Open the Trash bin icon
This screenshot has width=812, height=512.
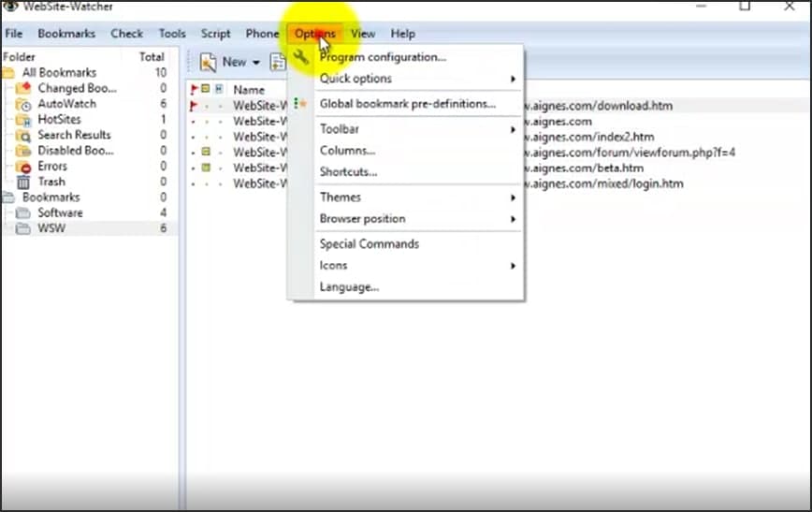pyautogui.click(x=22, y=182)
